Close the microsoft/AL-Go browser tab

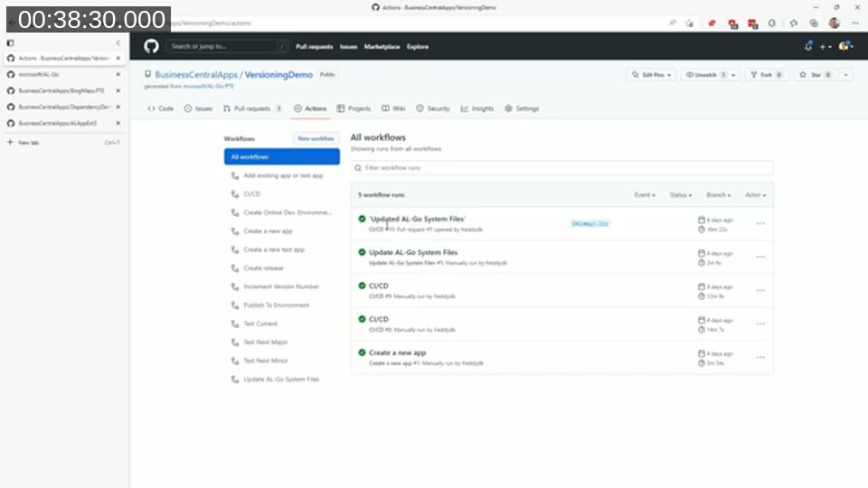coord(118,74)
